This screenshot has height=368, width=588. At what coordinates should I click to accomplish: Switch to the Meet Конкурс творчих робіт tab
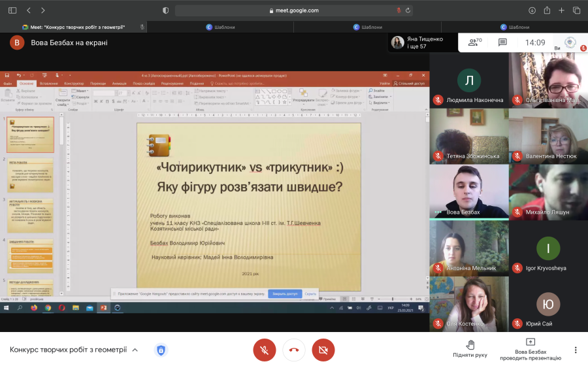click(73, 27)
